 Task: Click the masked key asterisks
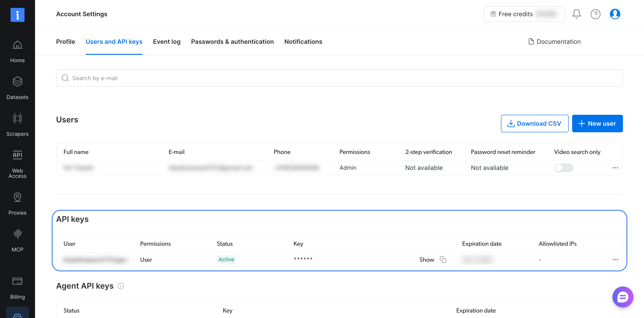[303, 259]
